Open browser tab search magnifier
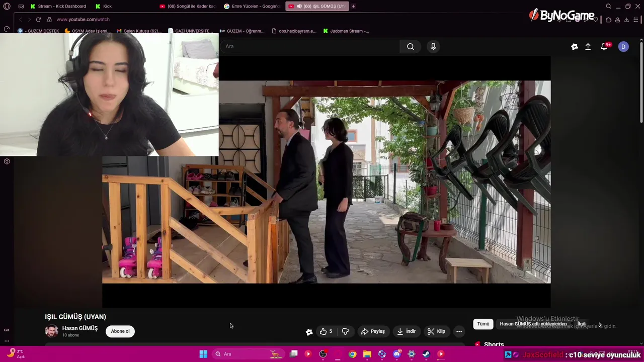This screenshot has width=644, height=362. [x=608, y=6]
